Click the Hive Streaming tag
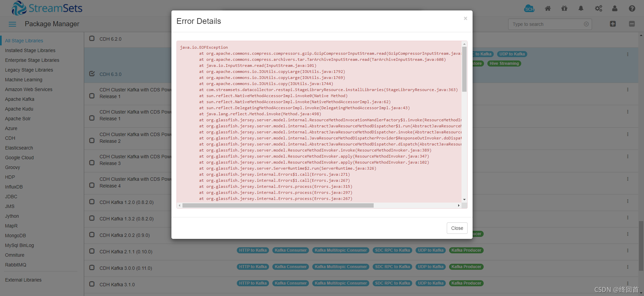Screen dimensions: 644x296 coord(504,64)
